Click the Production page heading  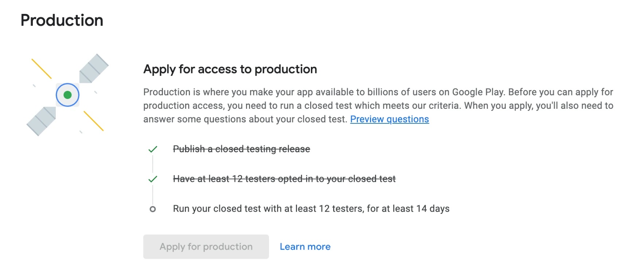pyautogui.click(x=62, y=20)
